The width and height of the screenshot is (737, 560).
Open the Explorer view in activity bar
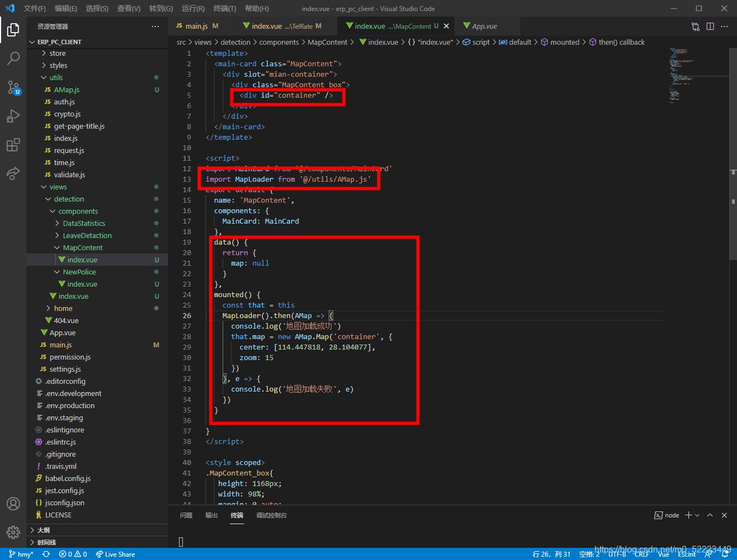click(13, 29)
